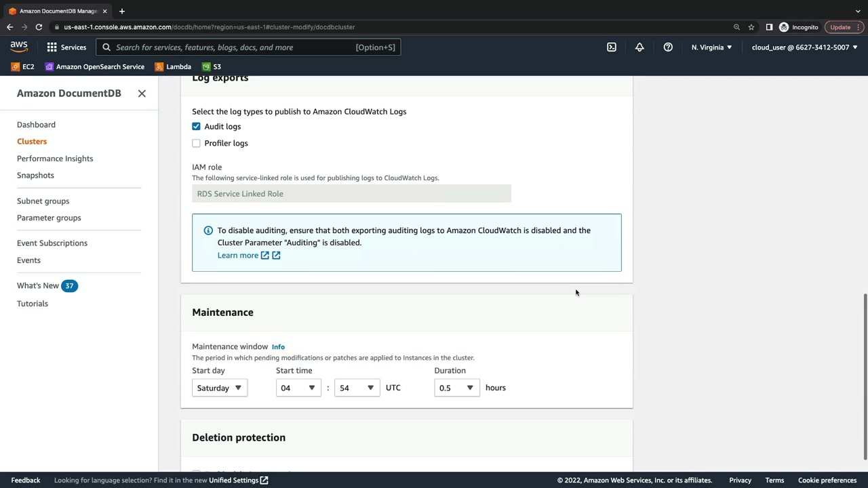Expand the start time hour dropdown
Viewport: 868px width, 488px height.
[298, 388]
